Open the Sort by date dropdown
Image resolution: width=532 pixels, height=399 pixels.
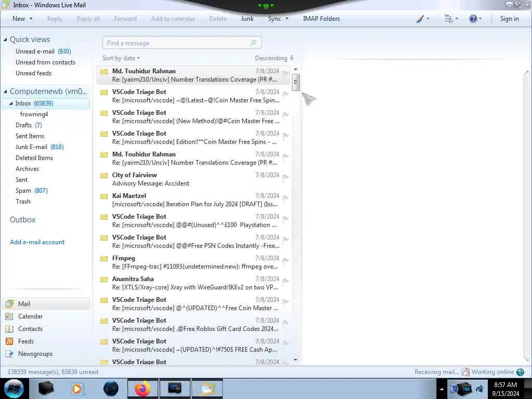tap(121, 58)
